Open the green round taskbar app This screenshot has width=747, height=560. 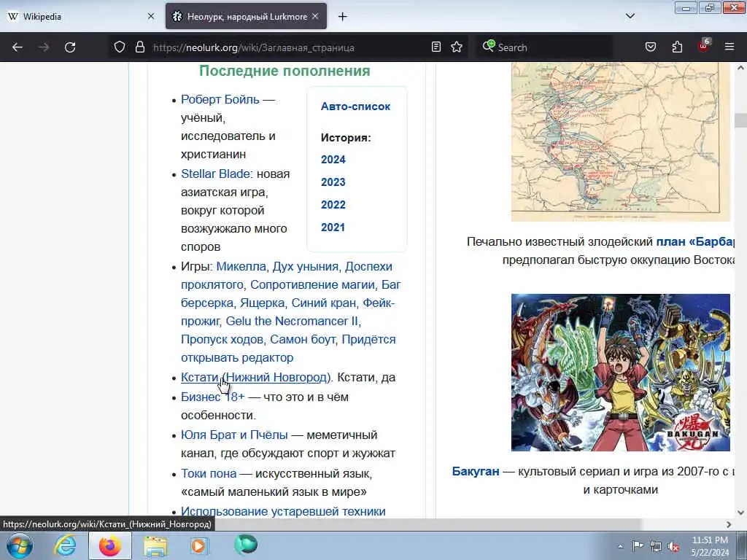[245, 545]
